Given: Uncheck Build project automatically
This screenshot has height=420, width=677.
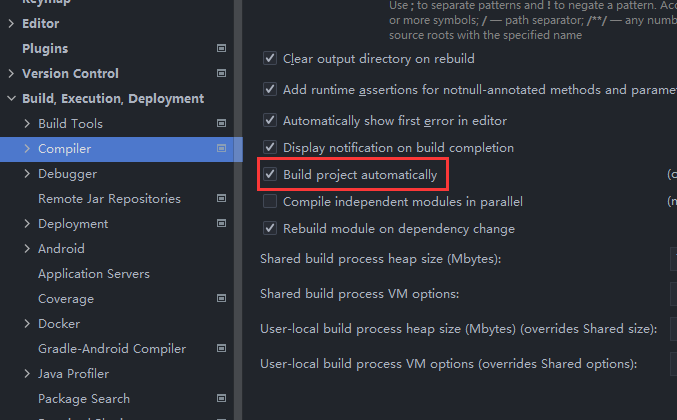Looking at the screenshot, I should pos(270,175).
